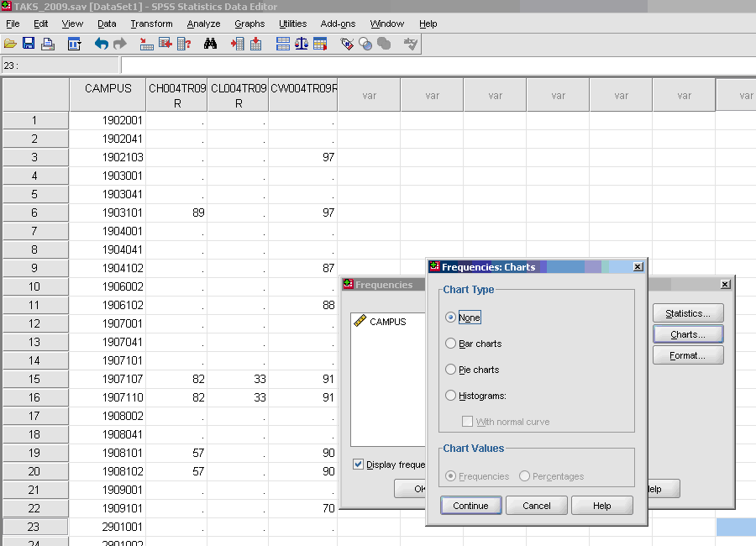Click the Redo arrow icon
The image size is (756, 546).
point(120,44)
